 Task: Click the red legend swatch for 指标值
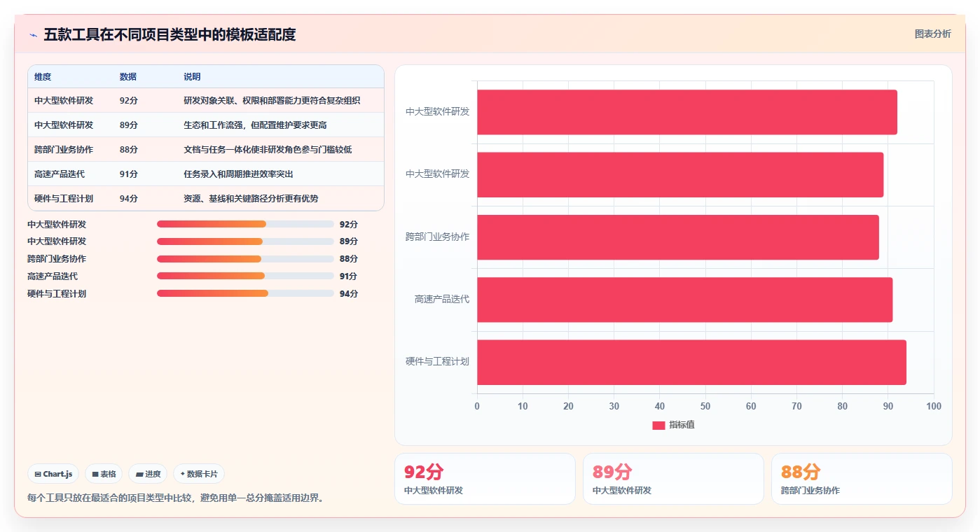(658, 425)
